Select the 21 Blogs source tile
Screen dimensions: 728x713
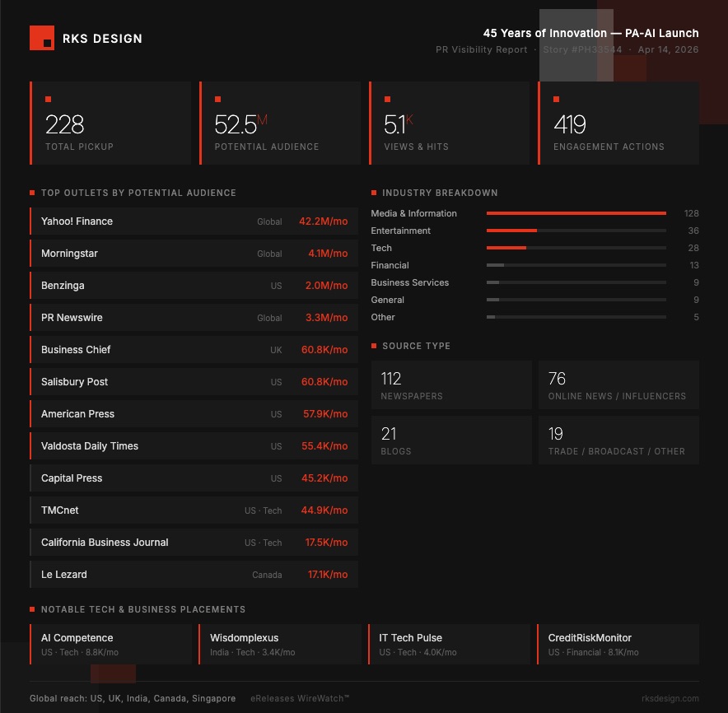[x=451, y=440]
